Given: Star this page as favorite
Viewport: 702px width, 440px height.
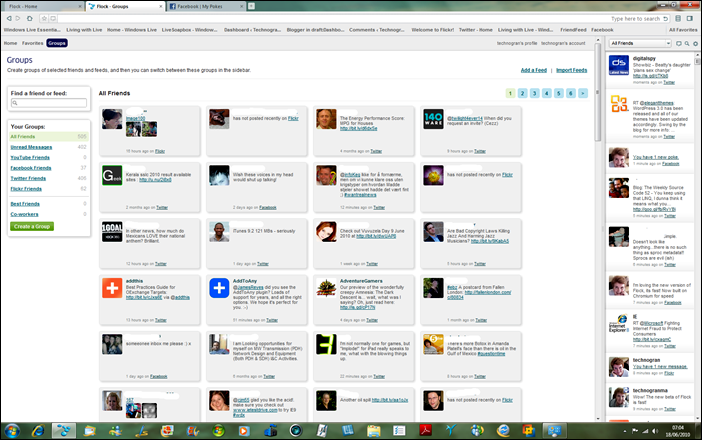Looking at the screenshot, I should [44, 18].
